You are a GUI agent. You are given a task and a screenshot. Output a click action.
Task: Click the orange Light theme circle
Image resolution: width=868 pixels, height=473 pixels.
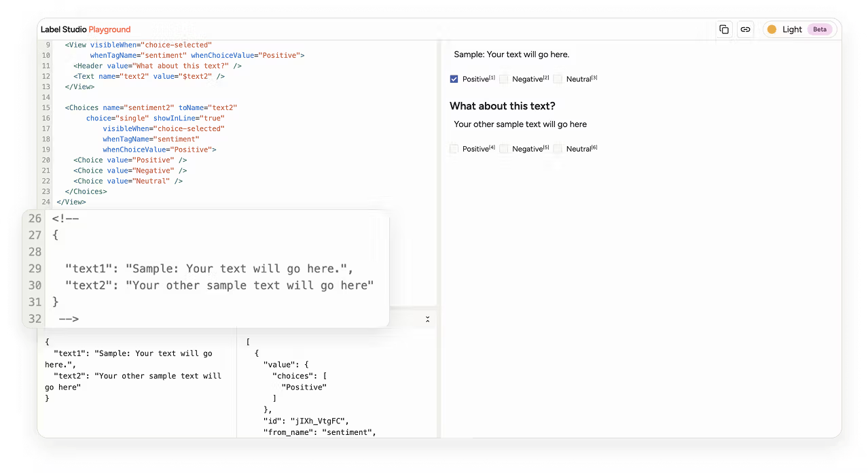pyautogui.click(x=772, y=29)
